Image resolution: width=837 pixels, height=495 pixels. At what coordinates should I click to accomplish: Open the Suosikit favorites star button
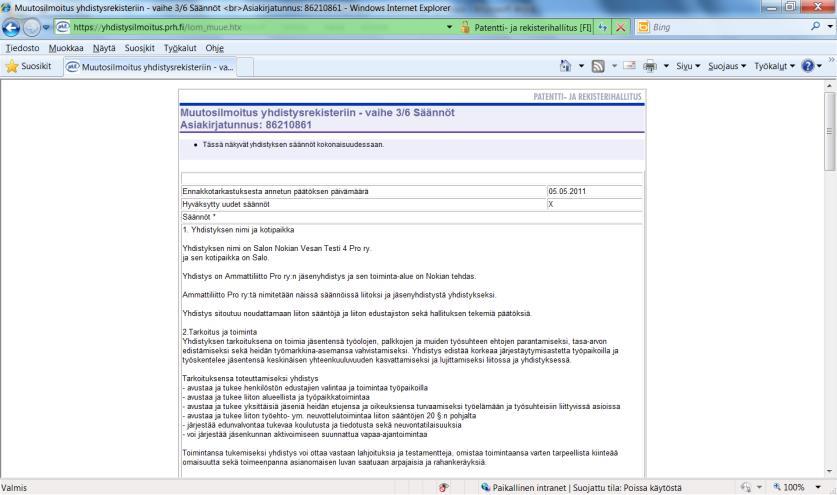(x=28, y=66)
